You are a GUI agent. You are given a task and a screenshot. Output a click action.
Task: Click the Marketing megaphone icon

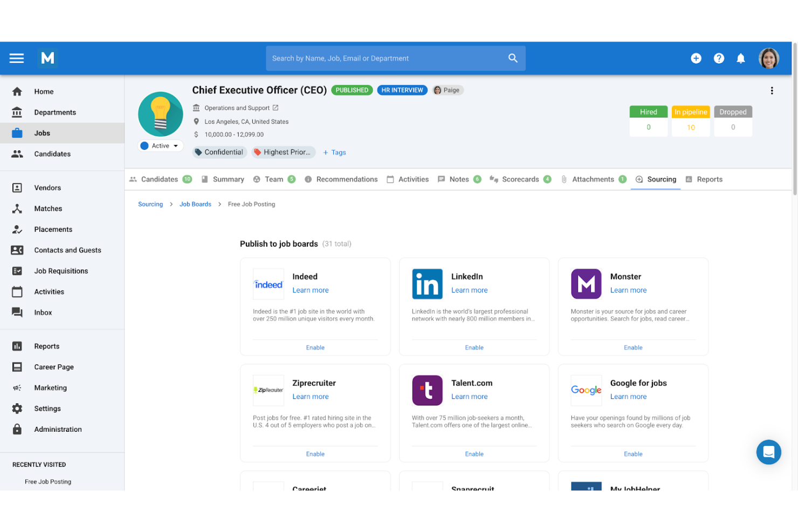tap(17, 388)
